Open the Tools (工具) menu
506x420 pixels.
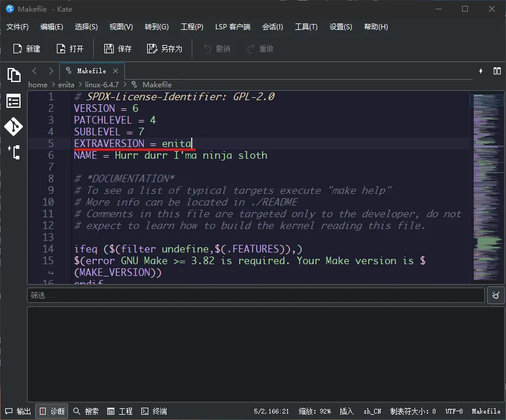click(x=305, y=27)
